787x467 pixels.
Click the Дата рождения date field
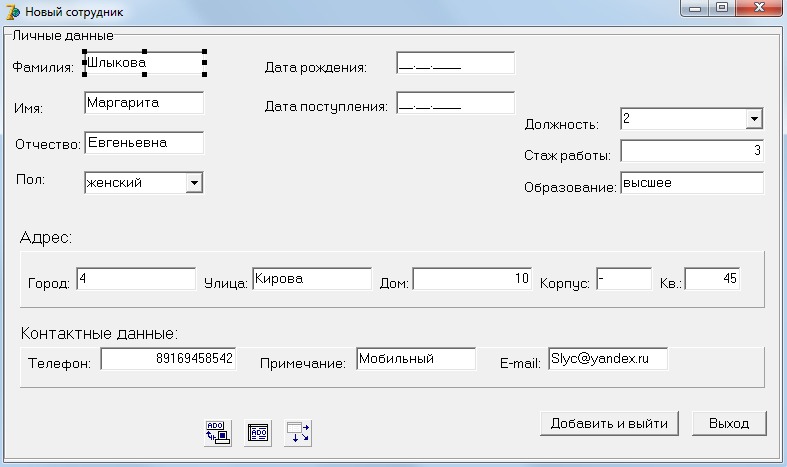(455, 63)
